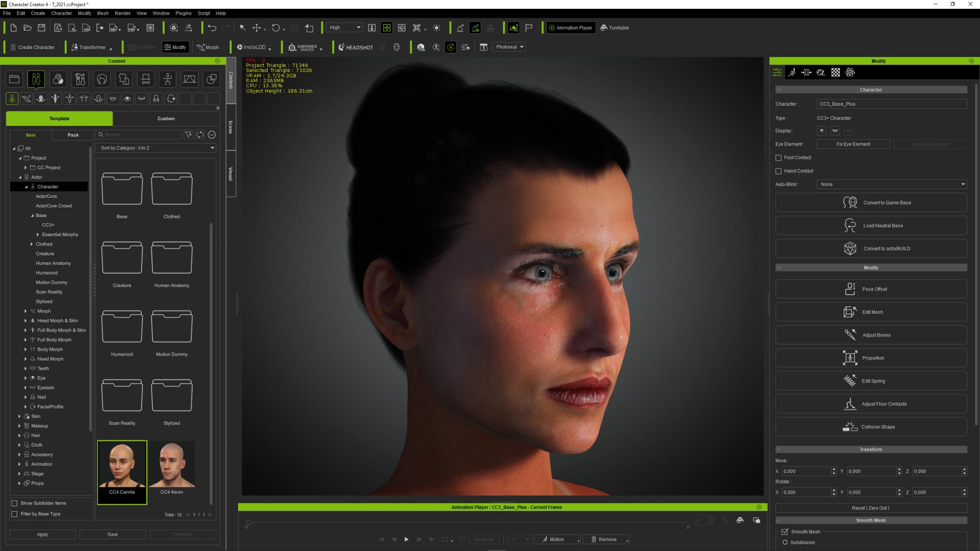
Task: Click the checkerboard Material tab icon in Modify
Action: [835, 72]
